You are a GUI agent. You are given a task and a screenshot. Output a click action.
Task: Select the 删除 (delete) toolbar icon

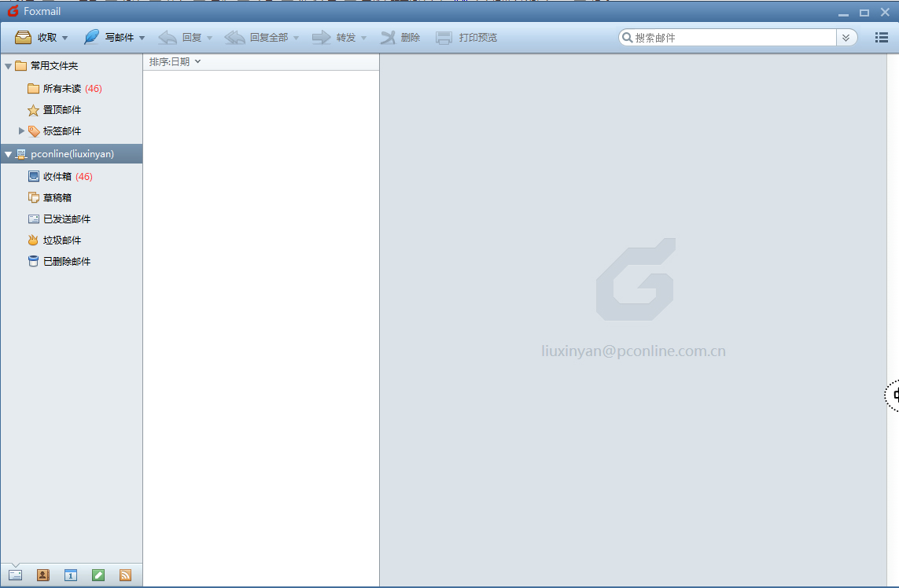pyautogui.click(x=400, y=37)
